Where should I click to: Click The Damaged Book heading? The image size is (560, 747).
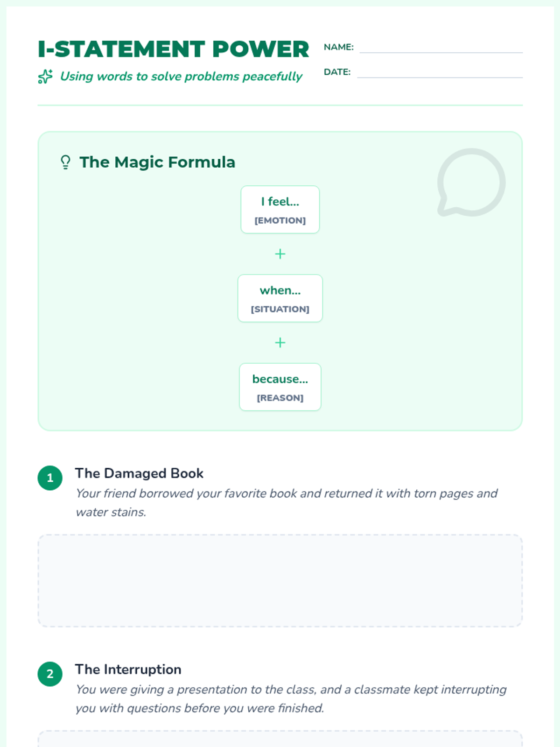pyautogui.click(x=139, y=473)
